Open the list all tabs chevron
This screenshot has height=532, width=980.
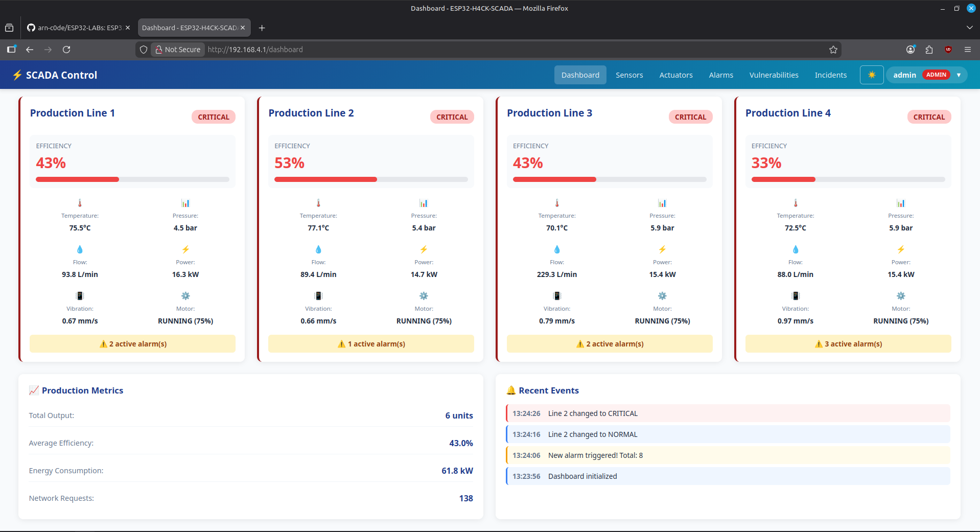[969, 28]
